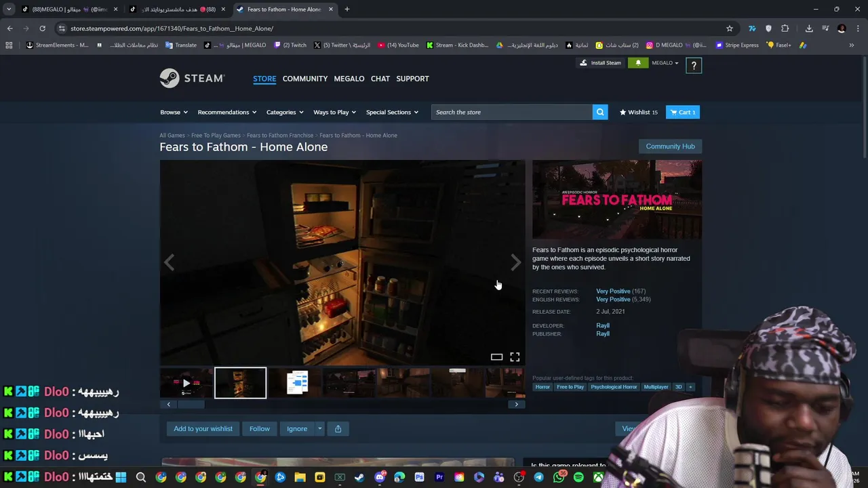Bookmark this page with the star icon
Viewport: 868px width, 488px height.
click(730, 28)
